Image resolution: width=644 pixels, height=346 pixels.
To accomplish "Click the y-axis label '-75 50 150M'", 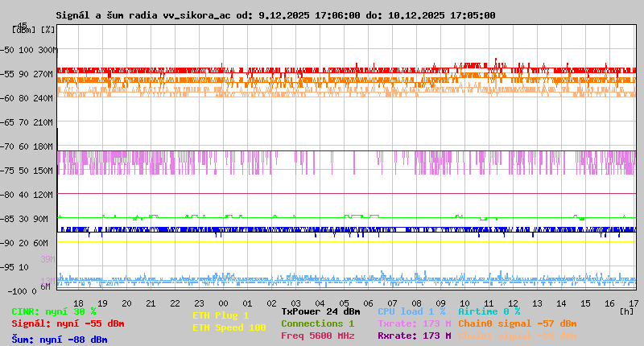I will click(27, 171).
